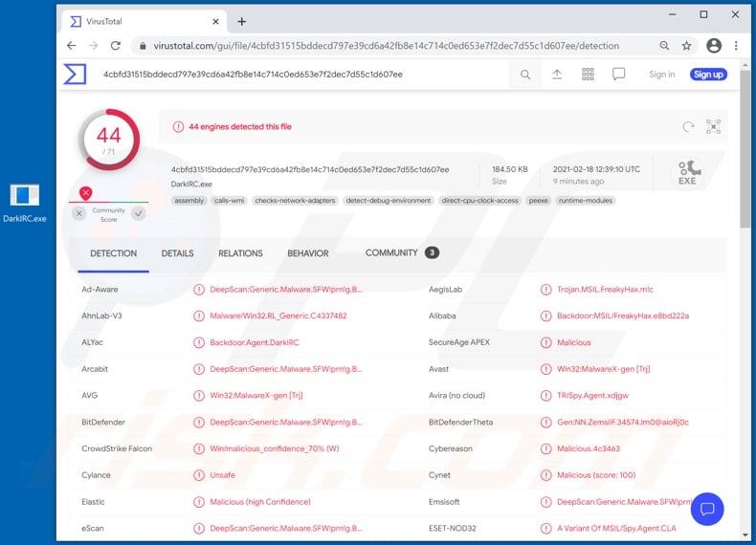
Task: Switch to the DETECTION tab
Action: (x=113, y=253)
